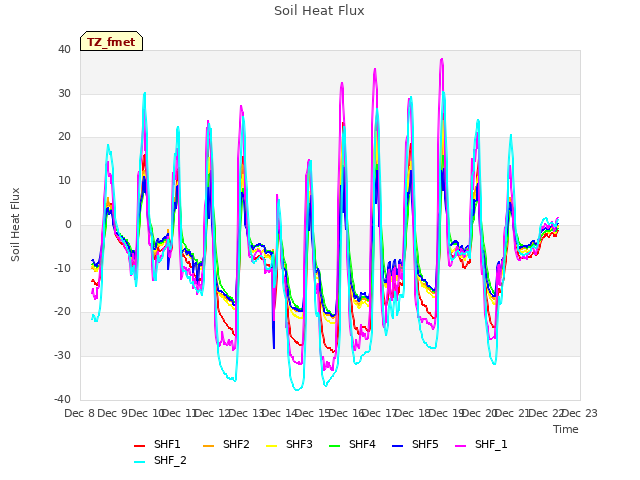Viewport: 640px width, 480px height.
Task: Toggle the SHF5 legend entry
Action: point(415,444)
